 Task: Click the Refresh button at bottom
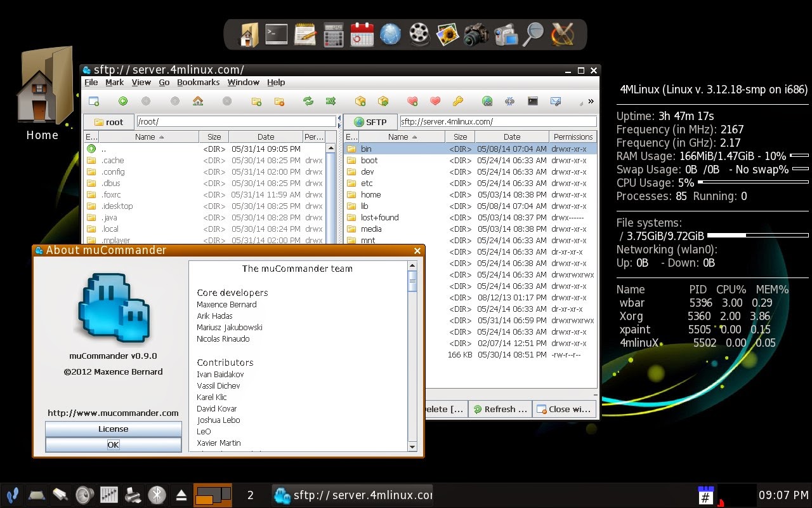coord(500,409)
